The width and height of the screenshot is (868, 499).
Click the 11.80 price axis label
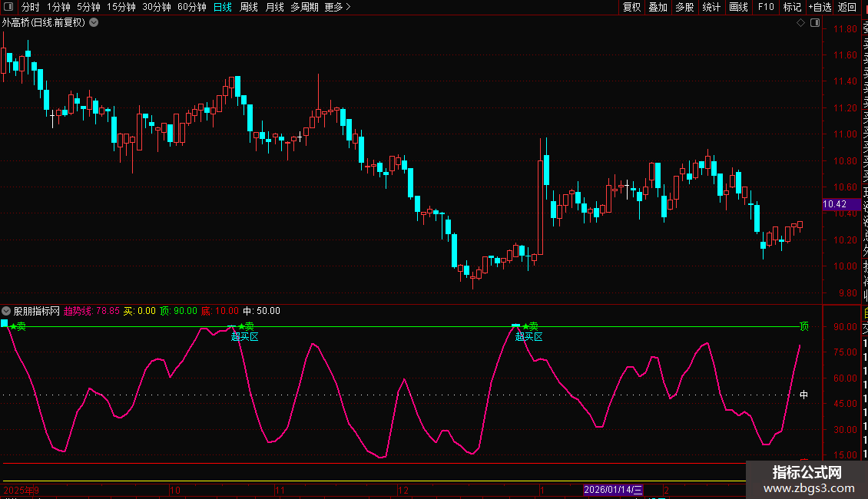845,28
